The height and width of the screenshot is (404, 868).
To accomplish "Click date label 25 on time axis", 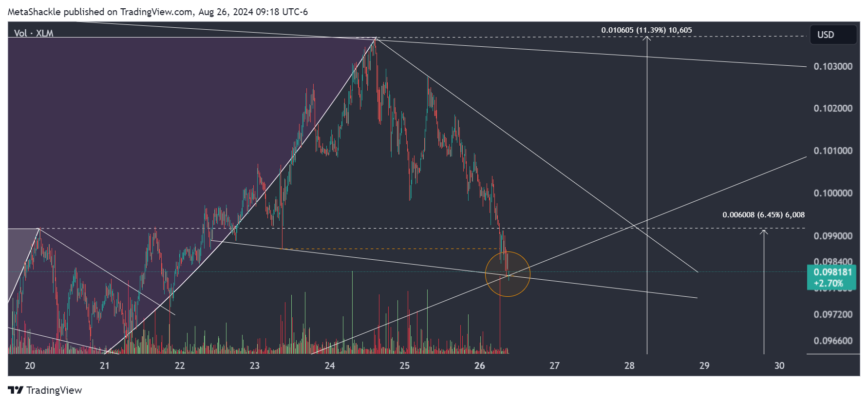I will 405,366.
